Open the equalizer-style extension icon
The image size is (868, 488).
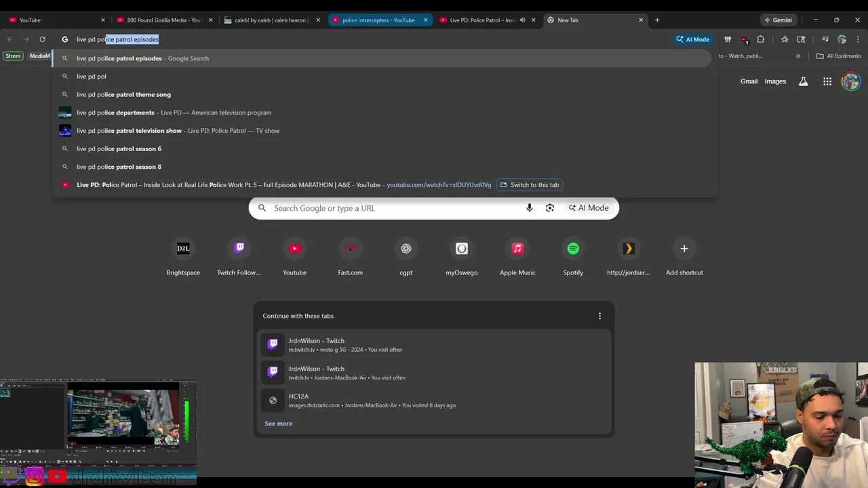tap(728, 39)
